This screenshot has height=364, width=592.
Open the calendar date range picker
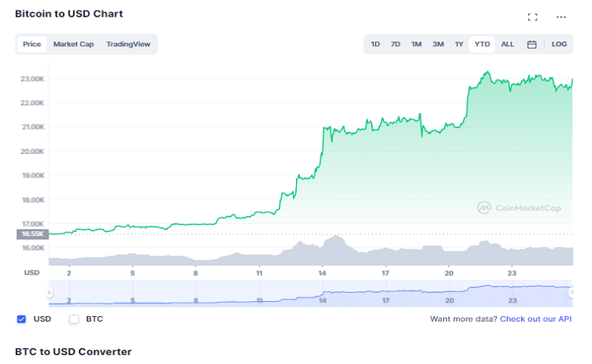tap(531, 45)
